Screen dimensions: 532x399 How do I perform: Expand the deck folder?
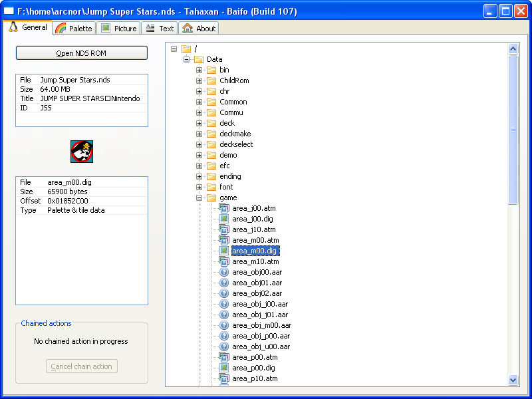pyautogui.click(x=199, y=123)
